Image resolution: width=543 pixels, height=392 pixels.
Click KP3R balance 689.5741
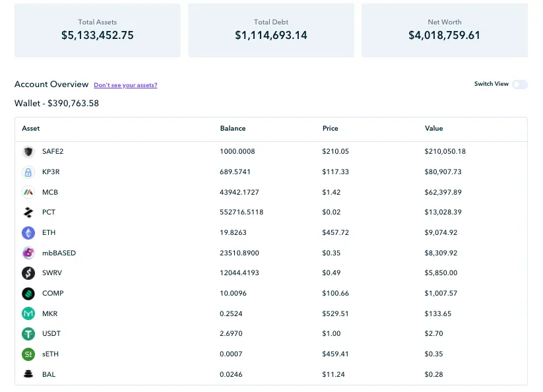click(x=235, y=172)
